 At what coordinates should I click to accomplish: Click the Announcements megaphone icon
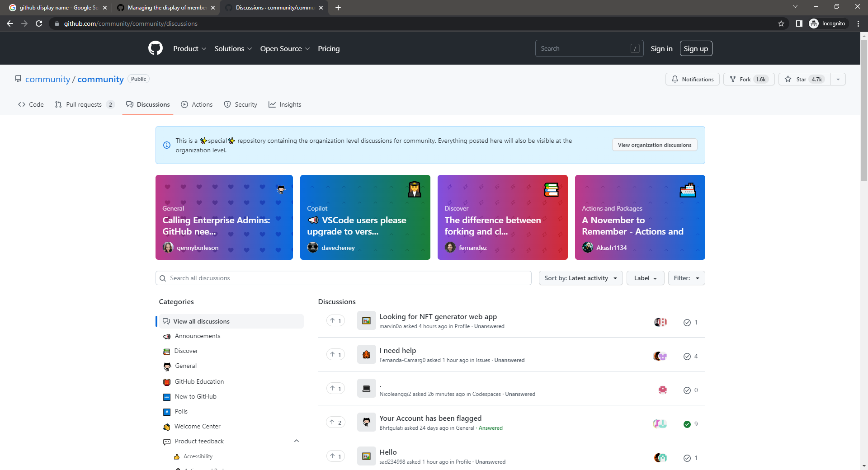pyautogui.click(x=167, y=336)
